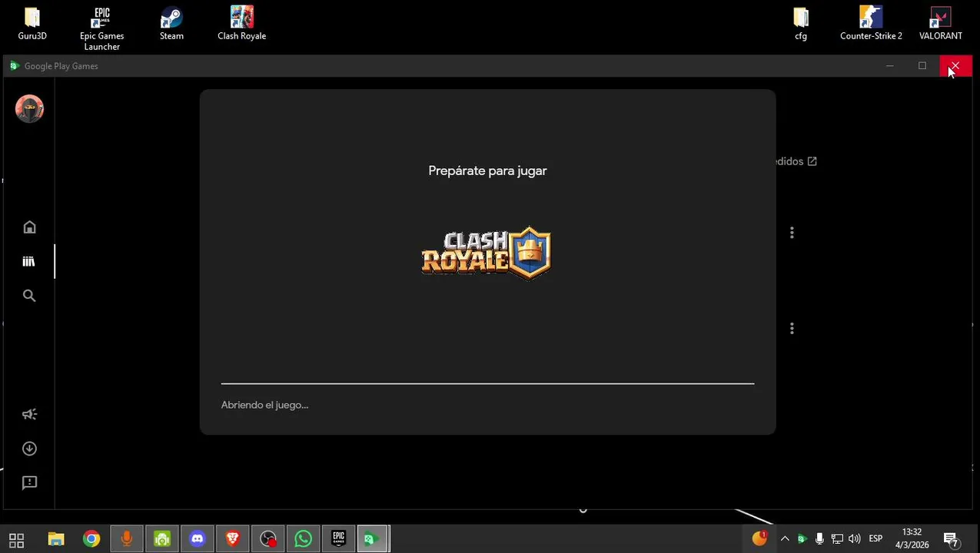
Task: Open WhatsApp from the taskbar
Action: point(304,539)
